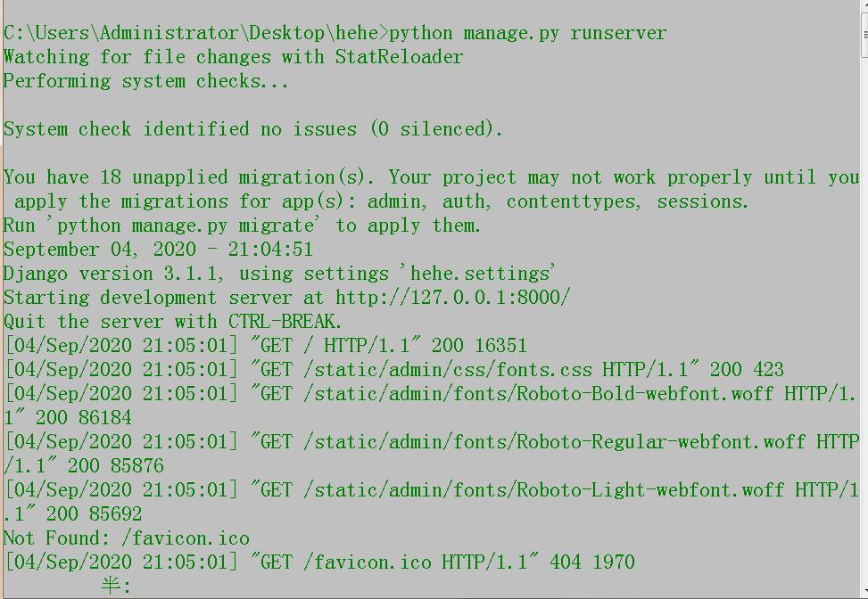Click the 'Not Found: /favicon.ico' message
Screen dimensions: 868x599
tap(126, 538)
